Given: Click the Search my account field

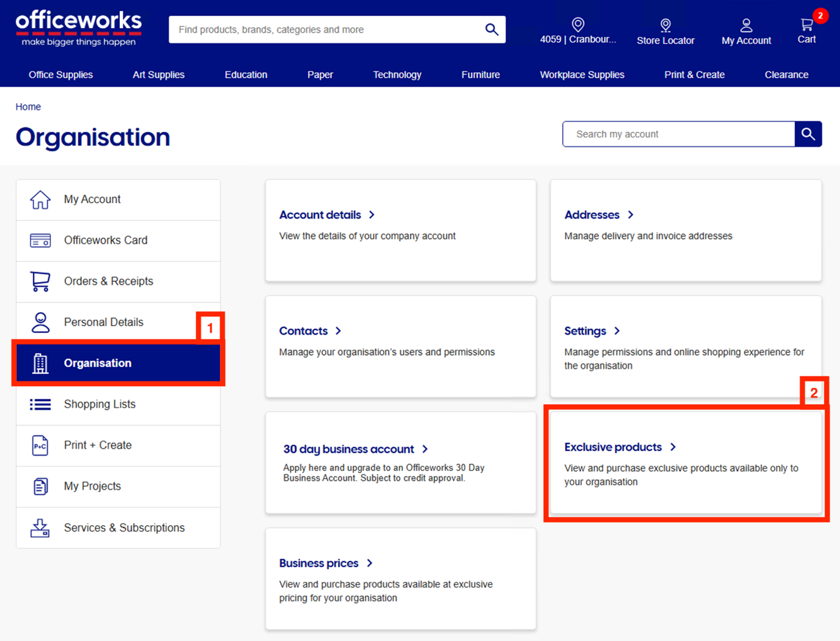Looking at the screenshot, I should point(678,134).
